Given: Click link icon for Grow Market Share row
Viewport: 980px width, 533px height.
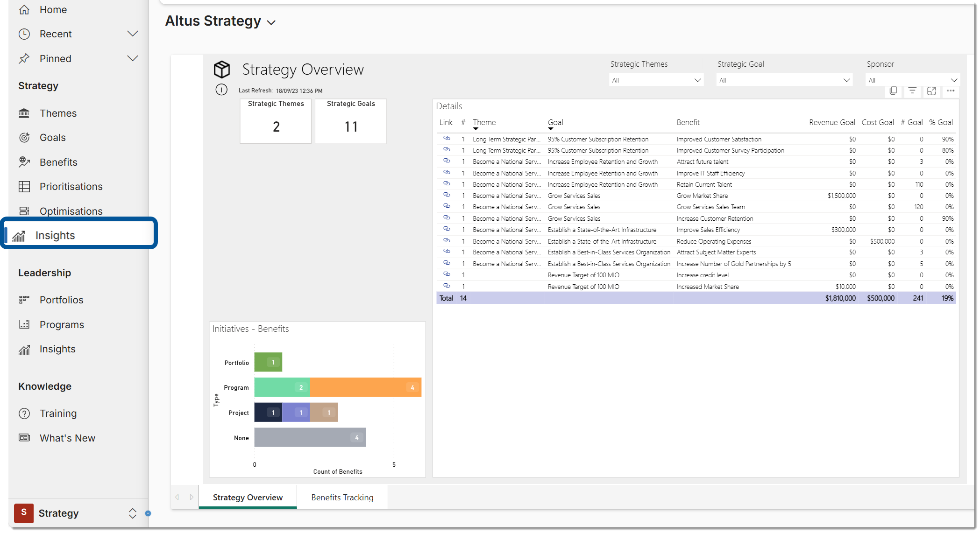Looking at the screenshot, I should pyautogui.click(x=447, y=195).
